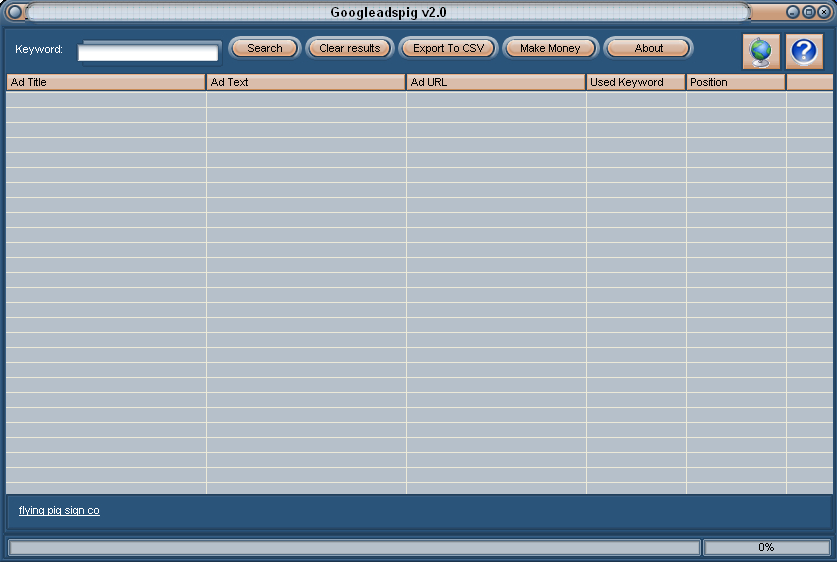The image size is (837, 562).
Task: Sort by the Ad Text column header
Action: pos(306,82)
